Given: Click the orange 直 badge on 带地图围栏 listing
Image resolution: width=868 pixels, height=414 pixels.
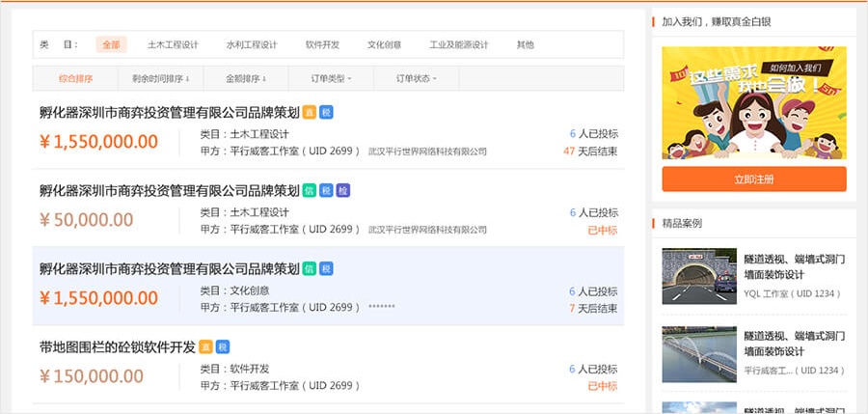Looking at the screenshot, I should coord(205,347).
